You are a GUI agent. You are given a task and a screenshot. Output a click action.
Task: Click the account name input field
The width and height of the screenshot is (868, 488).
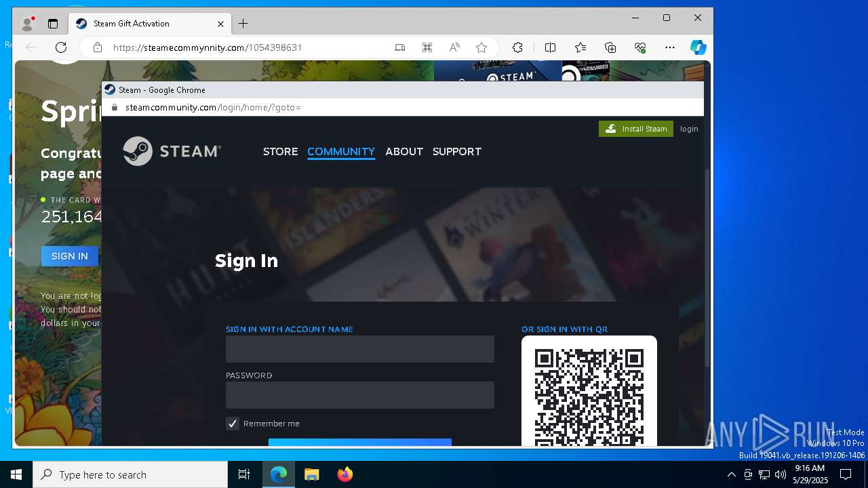[360, 349]
